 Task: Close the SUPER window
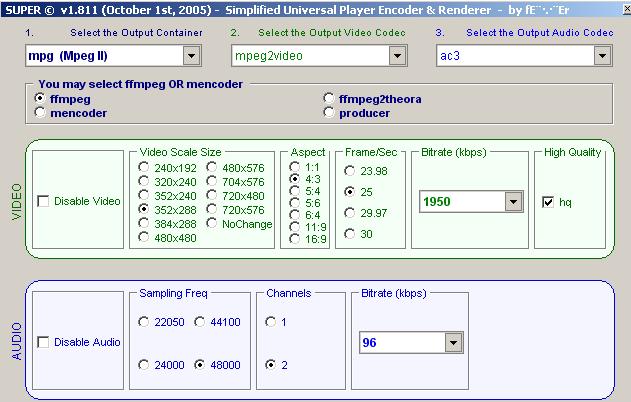[627, 9]
